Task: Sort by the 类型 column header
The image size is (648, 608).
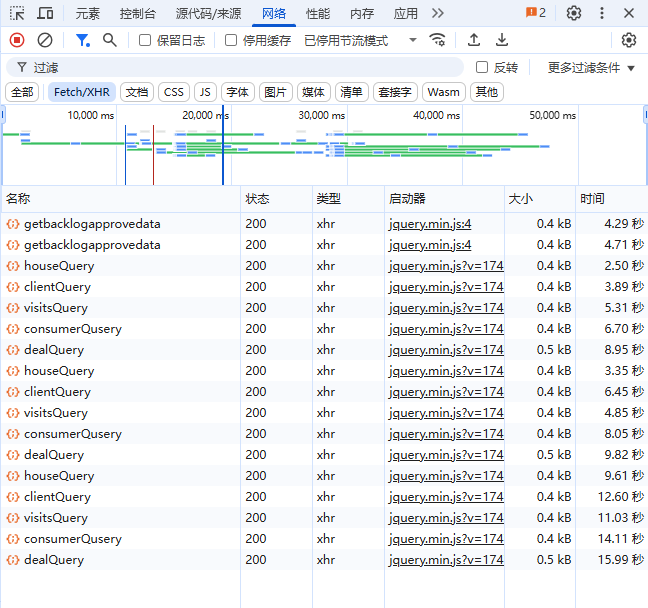Action: click(348, 199)
